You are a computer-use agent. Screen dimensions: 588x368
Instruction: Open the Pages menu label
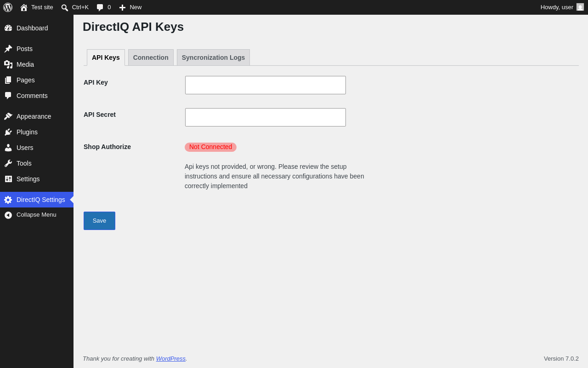26,80
